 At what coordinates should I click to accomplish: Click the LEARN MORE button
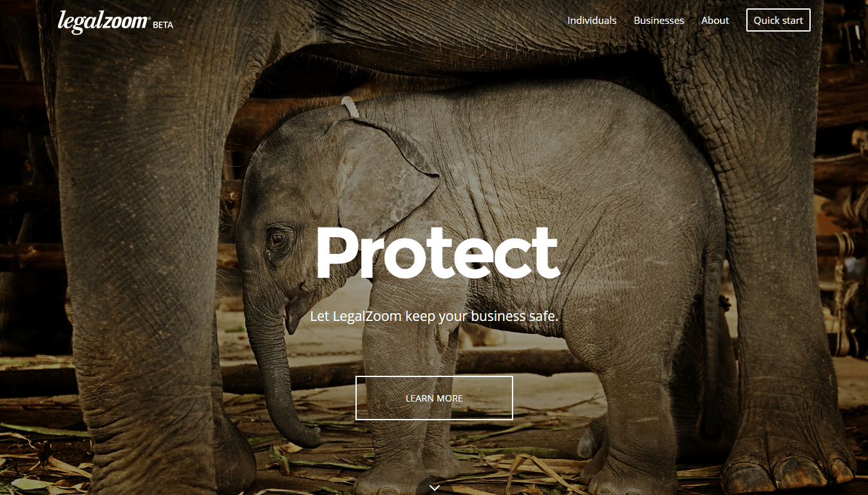[x=434, y=398]
